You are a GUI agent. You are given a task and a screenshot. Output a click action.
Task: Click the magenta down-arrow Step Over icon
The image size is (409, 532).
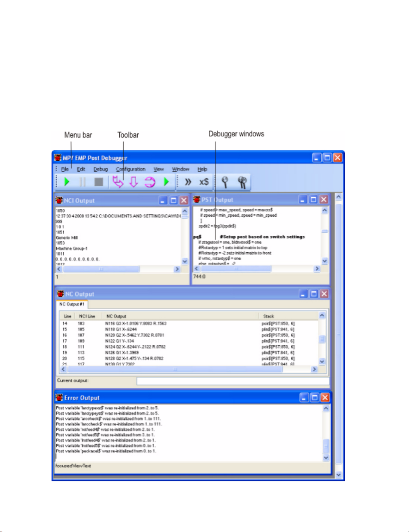(134, 182)
